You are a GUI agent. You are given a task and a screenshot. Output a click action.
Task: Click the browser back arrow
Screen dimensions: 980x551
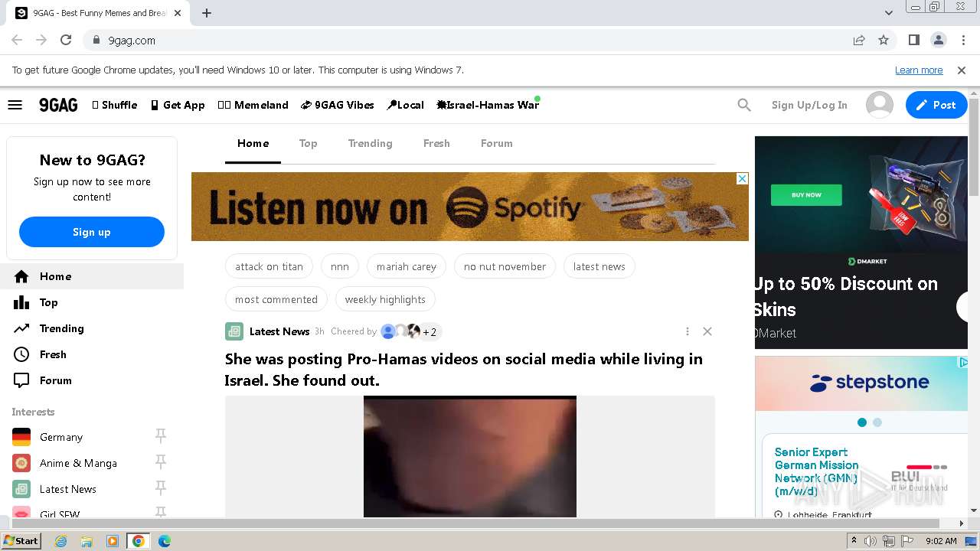[x=17, y=40]
